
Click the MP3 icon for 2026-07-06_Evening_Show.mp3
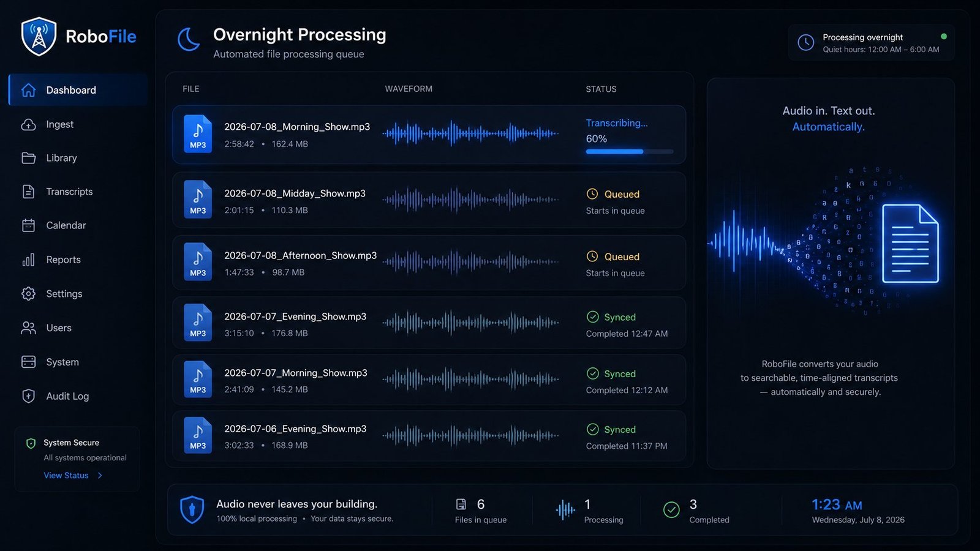[x=198, y=435]
